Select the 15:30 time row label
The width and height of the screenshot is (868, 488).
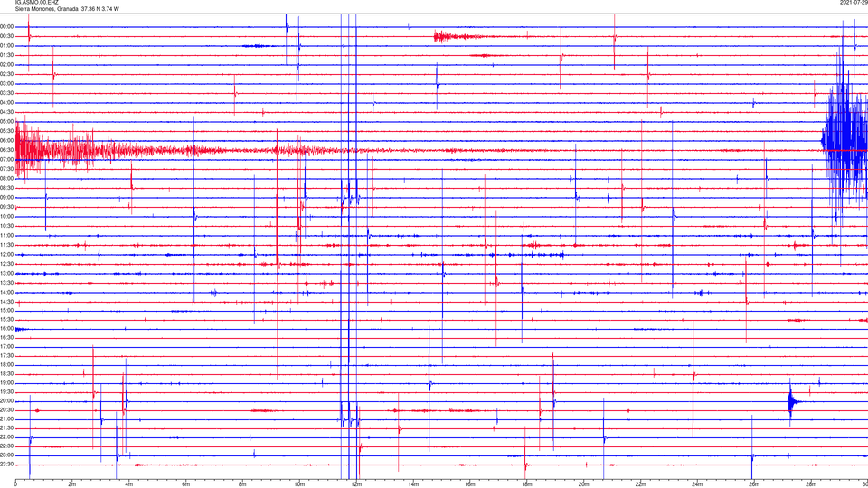(x=6, y=319)
